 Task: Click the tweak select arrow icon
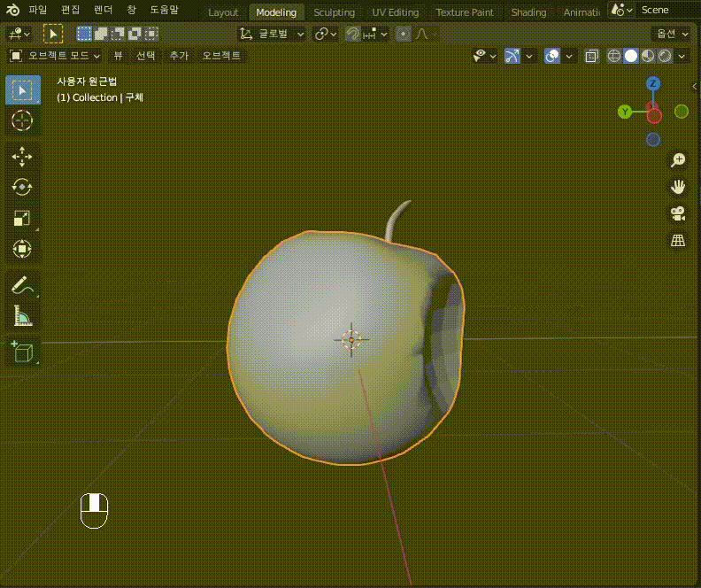click(53, 34)
